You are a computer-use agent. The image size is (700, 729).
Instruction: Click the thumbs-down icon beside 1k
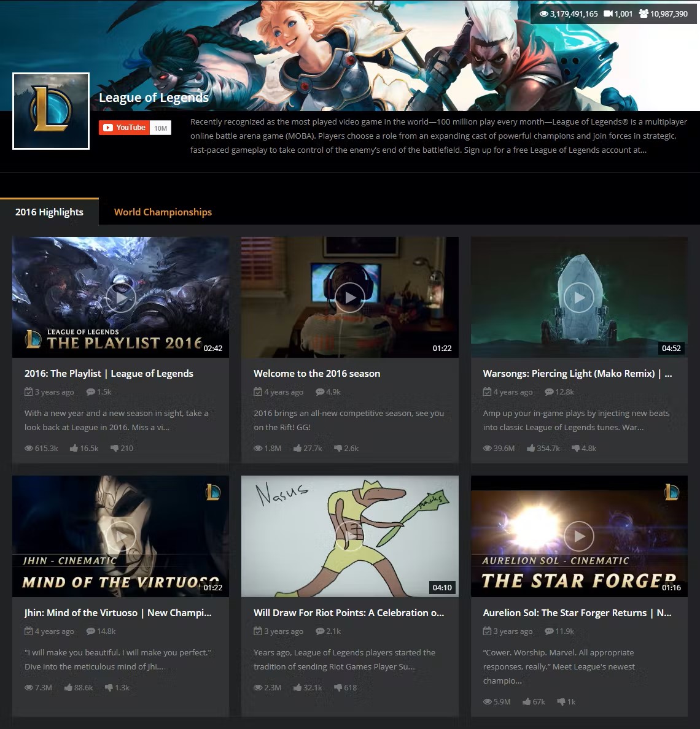tap(561, 701)
